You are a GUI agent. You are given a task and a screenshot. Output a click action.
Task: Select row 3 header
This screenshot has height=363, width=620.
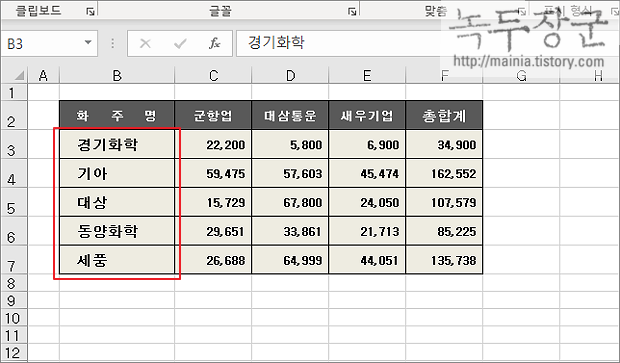coord(14,145)
